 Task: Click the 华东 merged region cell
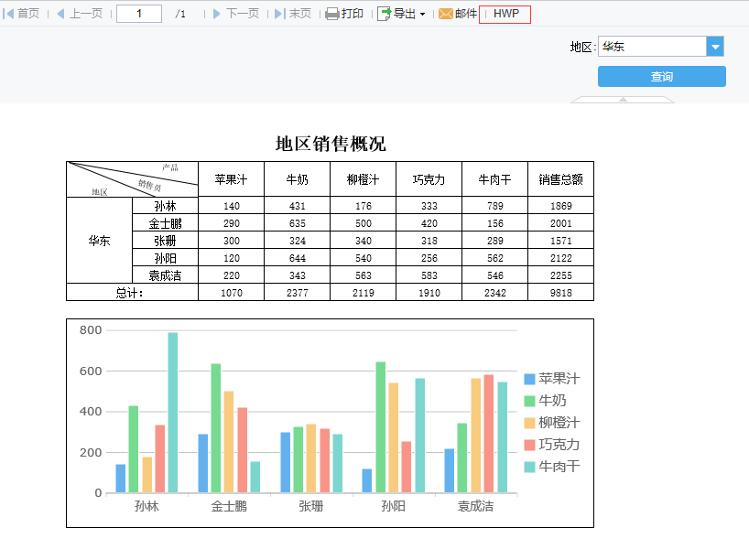point(100,241)
